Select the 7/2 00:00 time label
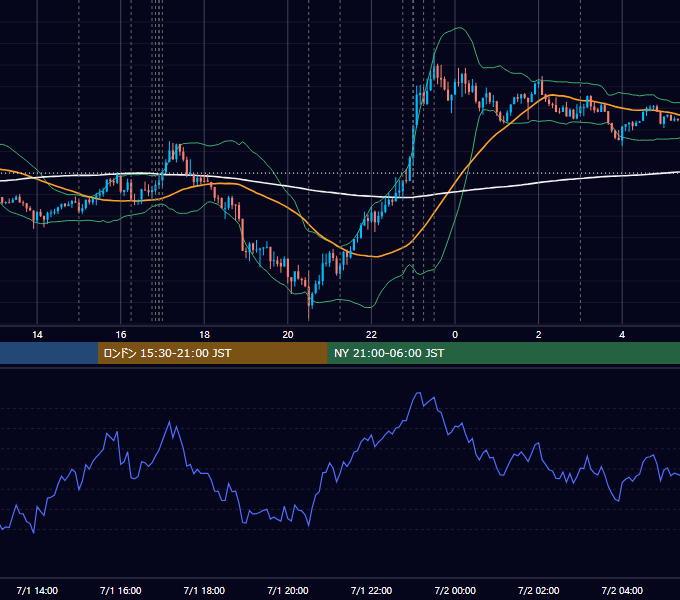The width and height of the screenshot is (680, 600). point(455,590)
